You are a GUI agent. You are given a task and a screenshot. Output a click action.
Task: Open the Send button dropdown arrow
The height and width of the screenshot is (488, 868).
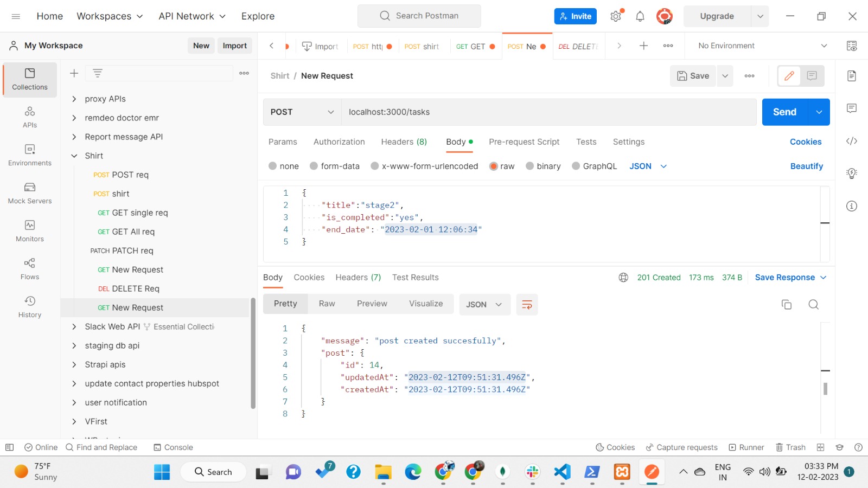(x=819, y=112)
